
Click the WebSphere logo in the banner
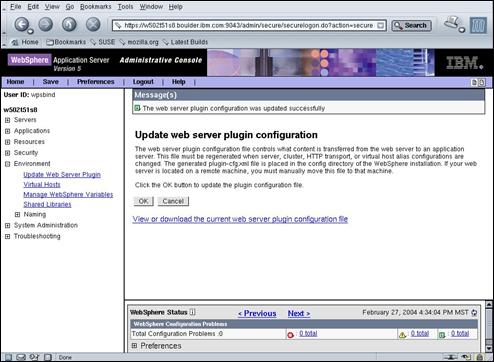point(29,60)
